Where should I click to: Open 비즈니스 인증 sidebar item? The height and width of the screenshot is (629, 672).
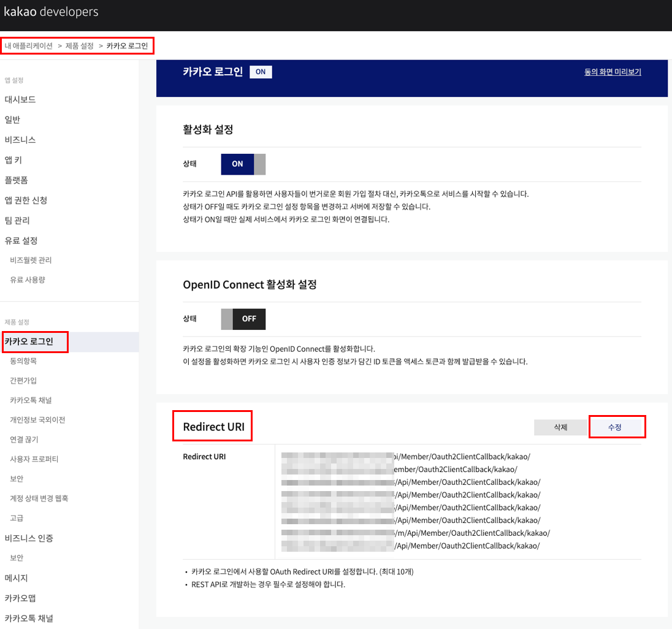coord(29,538)
